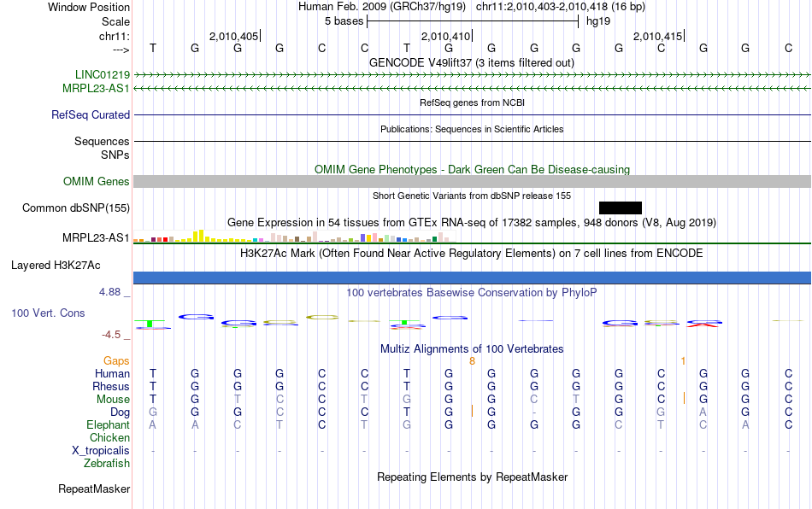Click the 'chr11:' ruler label
Screen dimensions: 812x509
click(x=115, y=36)
